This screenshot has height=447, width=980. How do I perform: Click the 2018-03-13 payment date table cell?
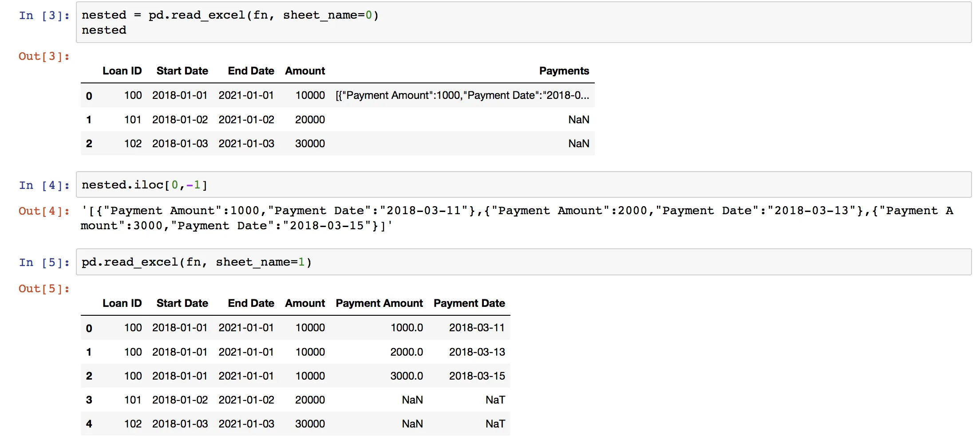(477, 352)
